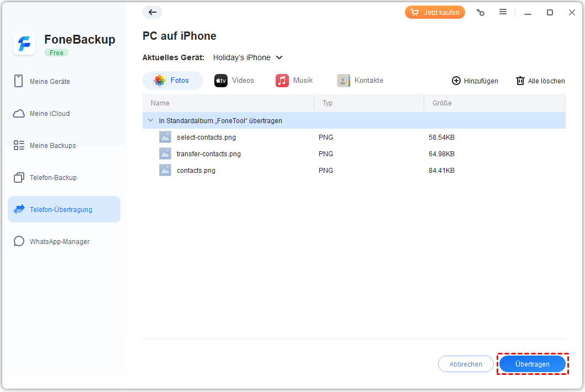Open Meine Backups in sidebar

(x=64, y=145)
